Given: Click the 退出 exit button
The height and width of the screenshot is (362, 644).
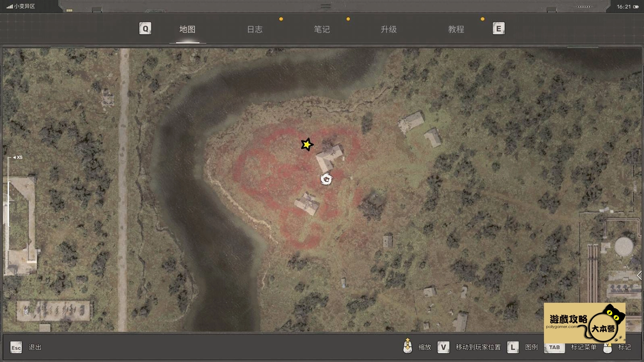Looking at the screenshot, I should click(x=35, y=347).
